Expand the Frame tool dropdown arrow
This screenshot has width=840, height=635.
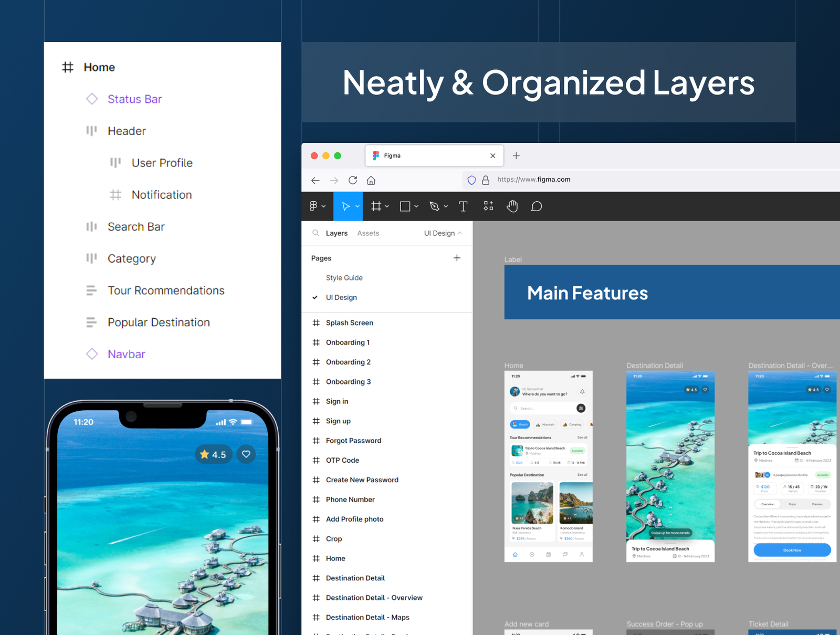tap(387, 206)
